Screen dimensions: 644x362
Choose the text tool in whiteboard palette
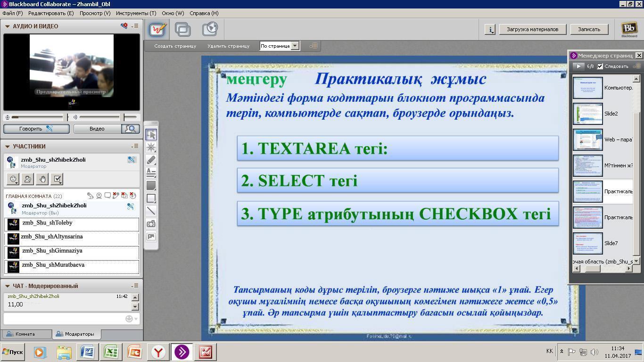tap(151, 173)
